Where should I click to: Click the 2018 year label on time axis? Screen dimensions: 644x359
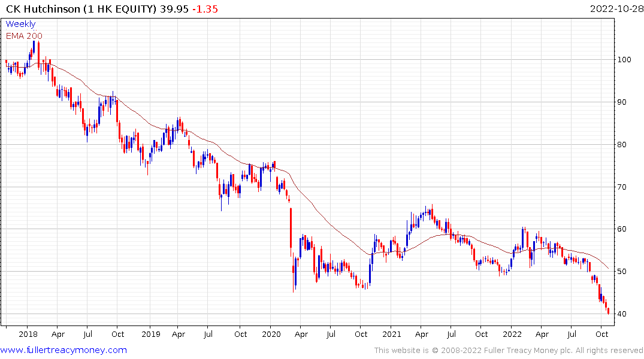click(28, 334)
